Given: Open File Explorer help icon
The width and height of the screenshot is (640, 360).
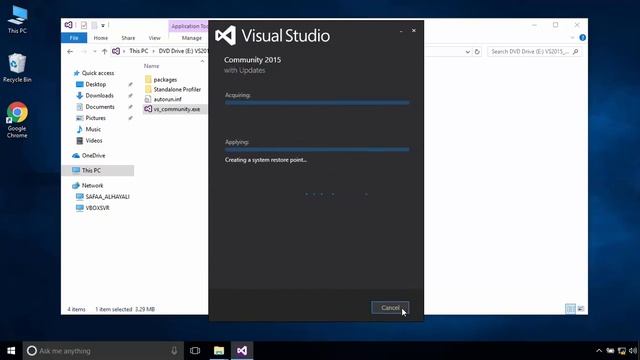Looking at the screenshot, I should point(582,38).
